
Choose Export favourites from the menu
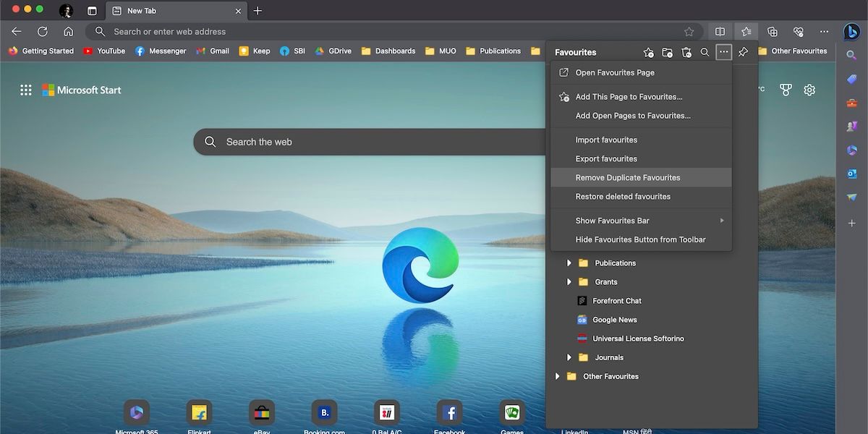pos(606,159)
